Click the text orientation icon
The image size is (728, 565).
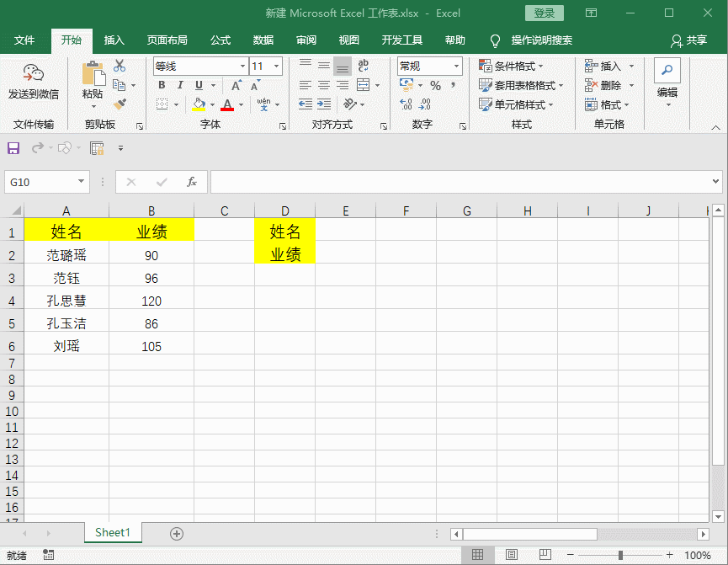click(x=350, y=104)
